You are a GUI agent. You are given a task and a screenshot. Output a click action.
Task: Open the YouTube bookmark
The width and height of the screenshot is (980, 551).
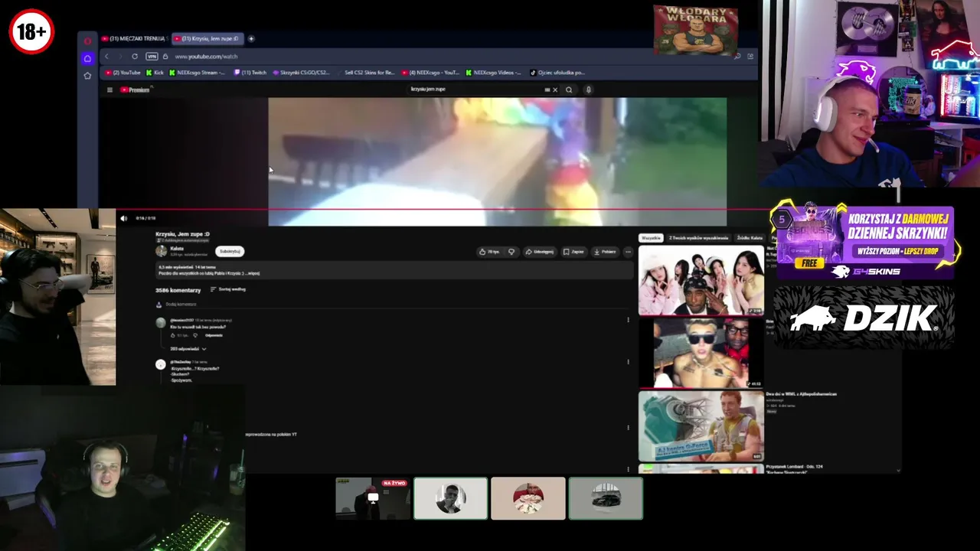(x=123, y=73)
